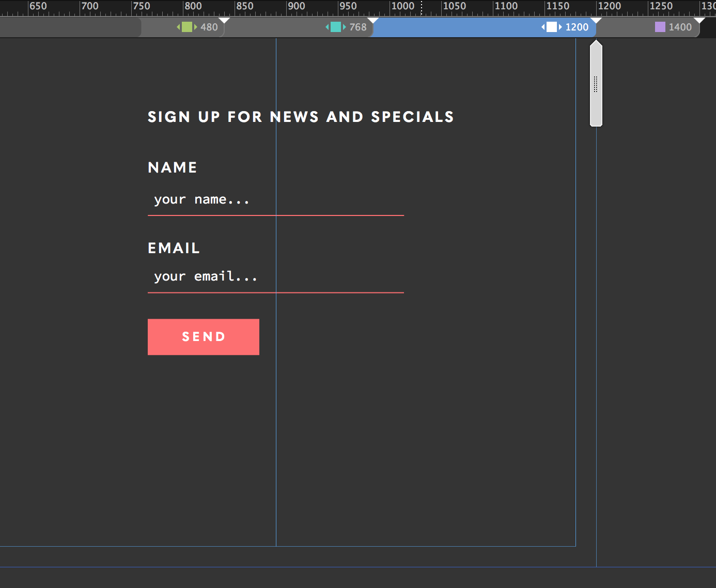716x588 pixels.
Task: Select the 480 breakpoint label
Action: [209, 27]
